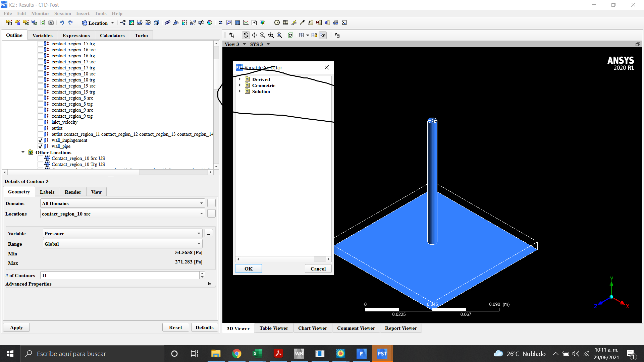This screenshot has height=362, width=644.
Task: Open the Timestep Selector clock icon
Action: point(277,23)
